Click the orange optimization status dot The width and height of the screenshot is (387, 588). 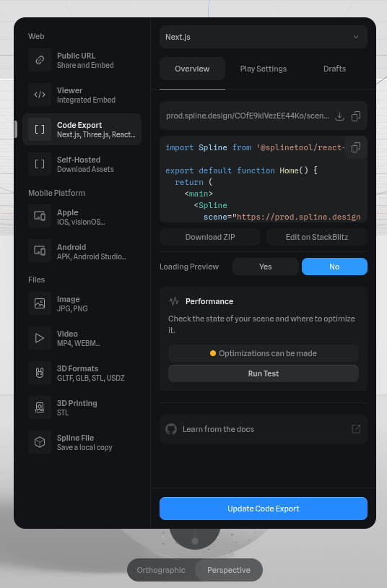(213, 353)
